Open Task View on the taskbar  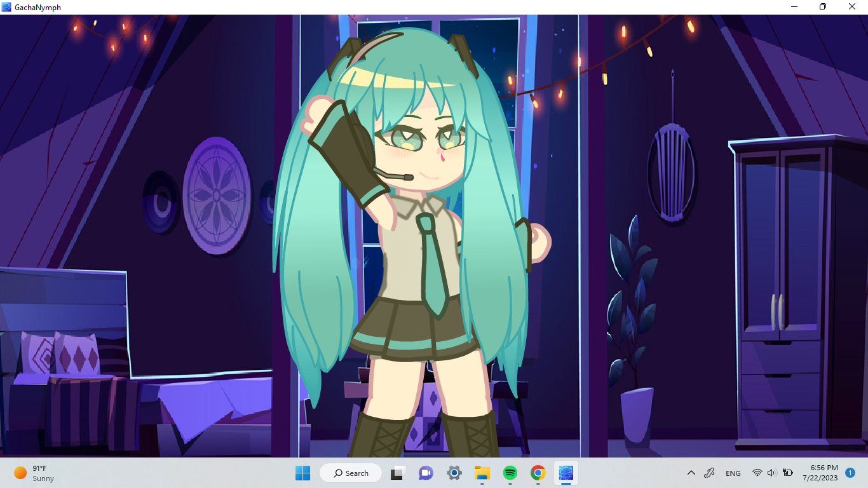398,473
